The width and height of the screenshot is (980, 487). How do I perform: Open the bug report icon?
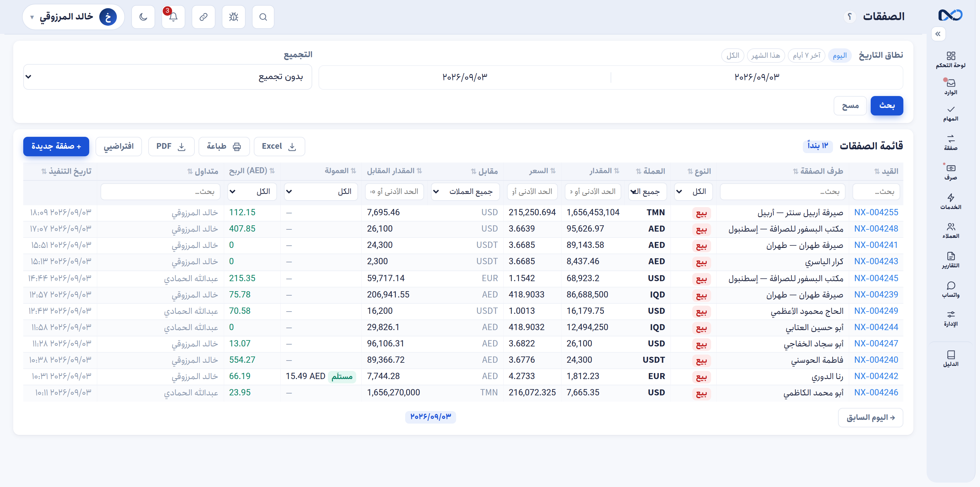[234, 17]
